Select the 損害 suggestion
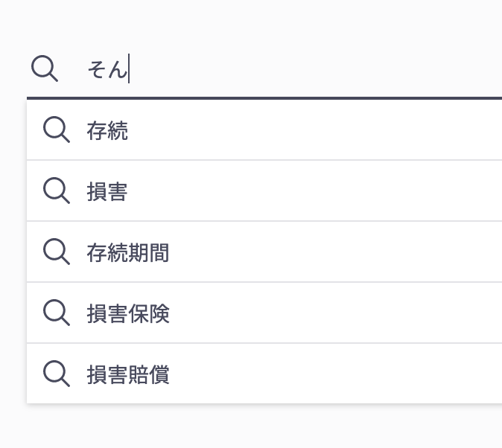This screenshot has height=448, width=502. click(264, 191)
